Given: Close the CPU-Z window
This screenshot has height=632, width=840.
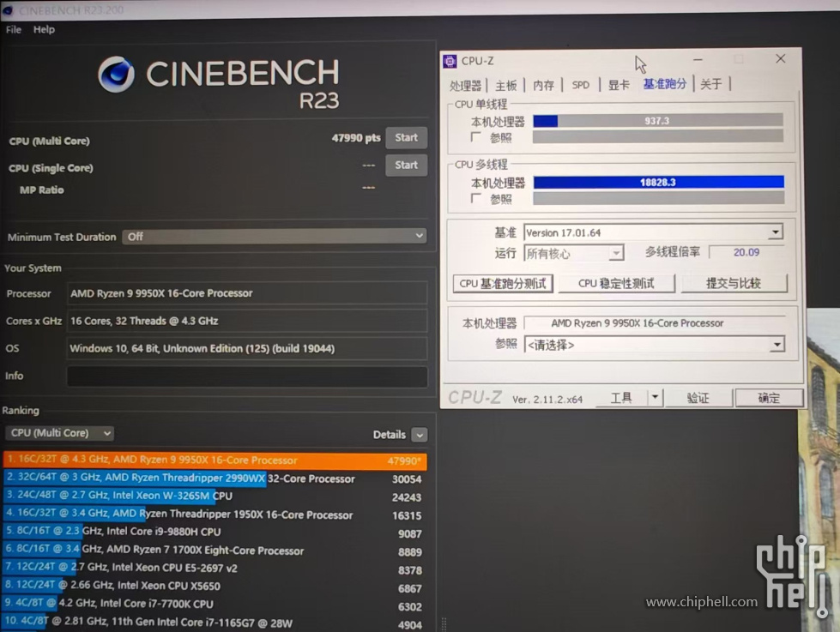Looking at the screenshot, I should pos(780,59).
